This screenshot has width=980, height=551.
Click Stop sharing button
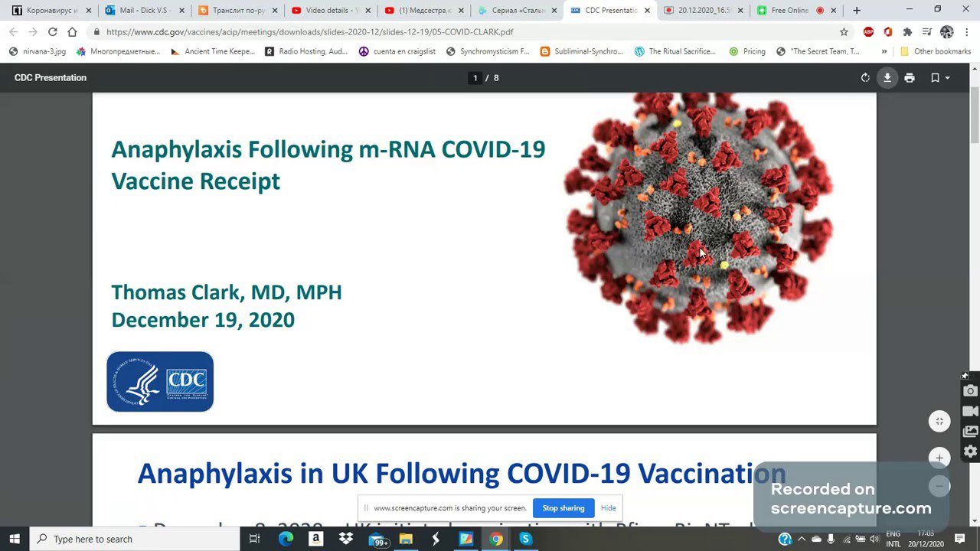[x=563, y=508]
